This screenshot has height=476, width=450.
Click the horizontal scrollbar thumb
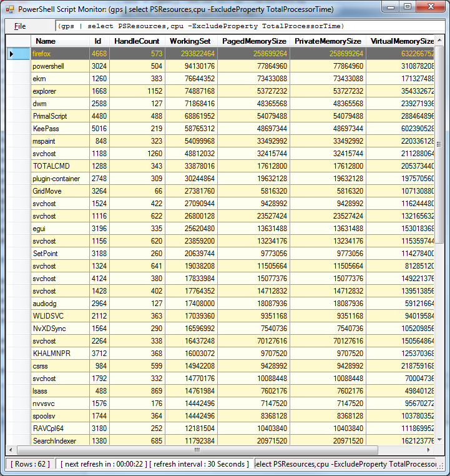tap(197, 450)
